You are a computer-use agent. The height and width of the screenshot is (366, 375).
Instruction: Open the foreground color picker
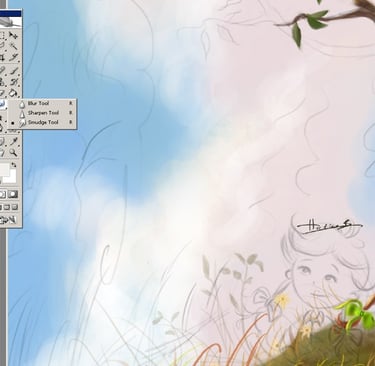point(3,170)
